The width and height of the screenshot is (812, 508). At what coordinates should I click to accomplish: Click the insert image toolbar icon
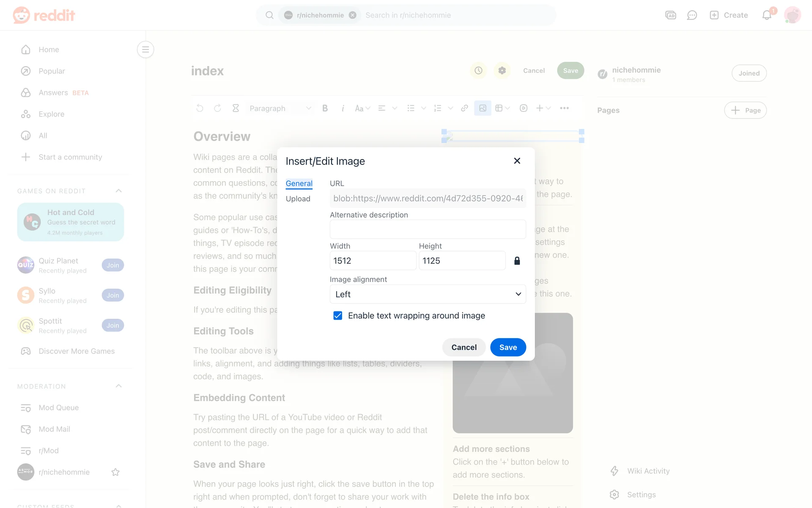click(x=483, y=108)
